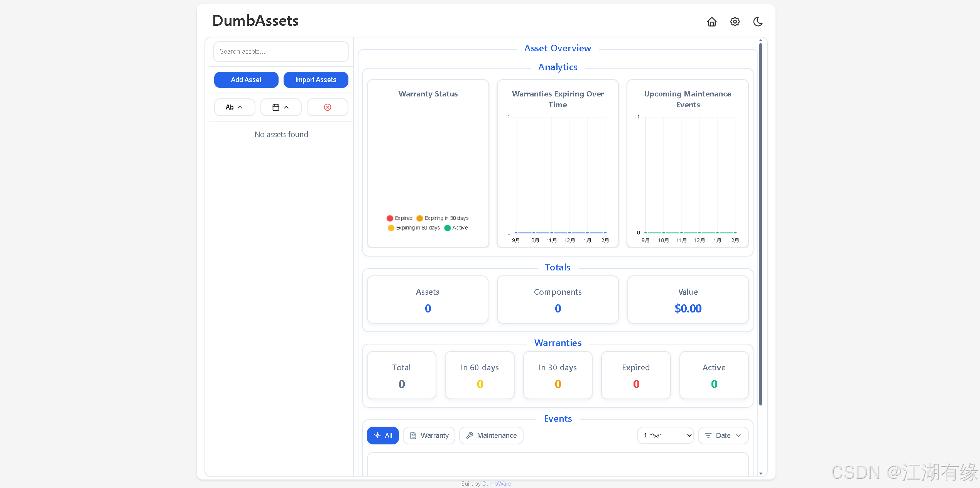Filter events by Warranty

pos(429,436)
